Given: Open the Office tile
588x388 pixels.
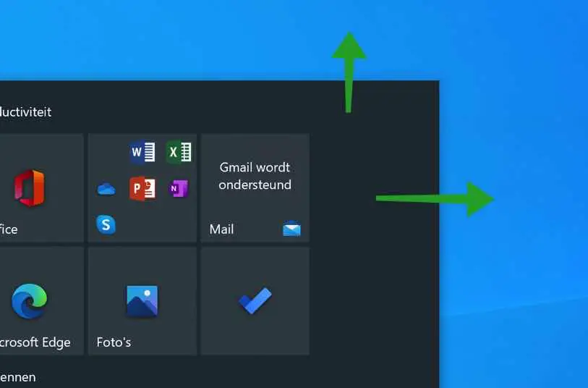Looking at the screenshot, I should click(x=41, y=188).
